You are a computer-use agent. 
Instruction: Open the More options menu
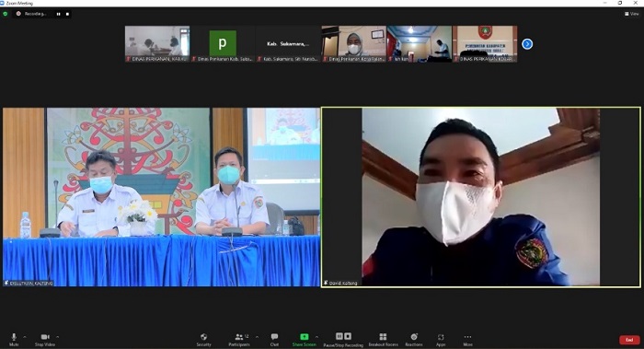click(x=467, y=340)
